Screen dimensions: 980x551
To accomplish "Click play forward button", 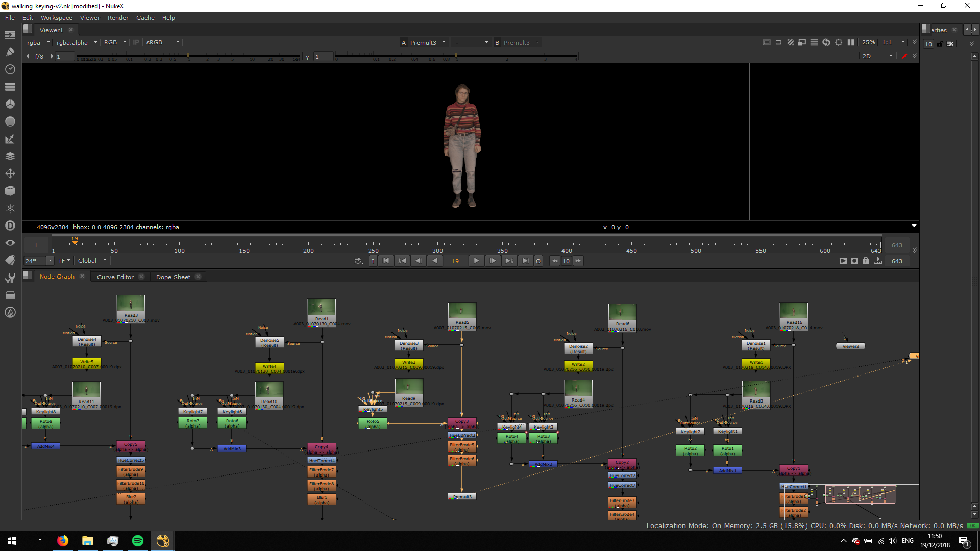I will pos(476,261).
